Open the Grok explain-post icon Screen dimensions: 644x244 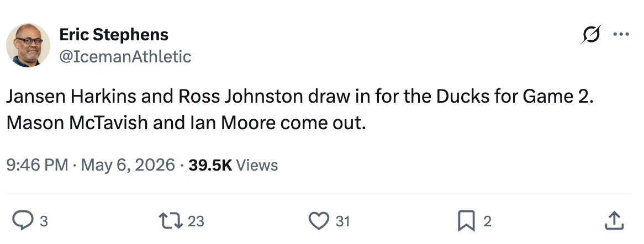(x=591, y=34)
